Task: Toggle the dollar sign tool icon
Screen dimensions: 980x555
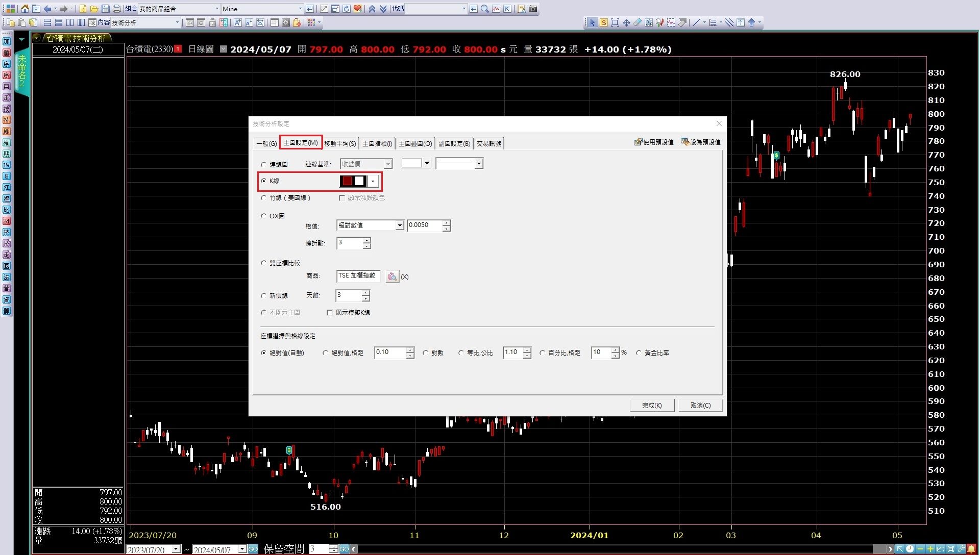Action: [604, 22]
